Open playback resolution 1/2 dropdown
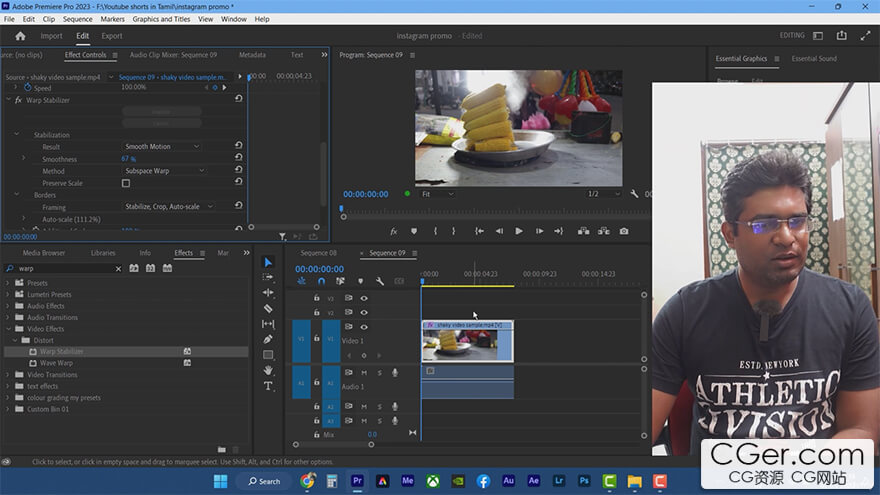880x495 pixels. click(603, 194)
